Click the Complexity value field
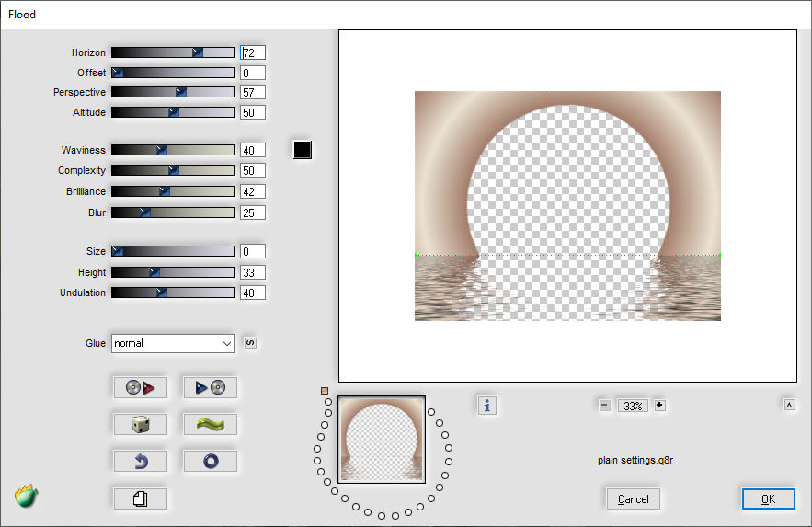Viewport: 812px width, 527px height. [253, 170]
